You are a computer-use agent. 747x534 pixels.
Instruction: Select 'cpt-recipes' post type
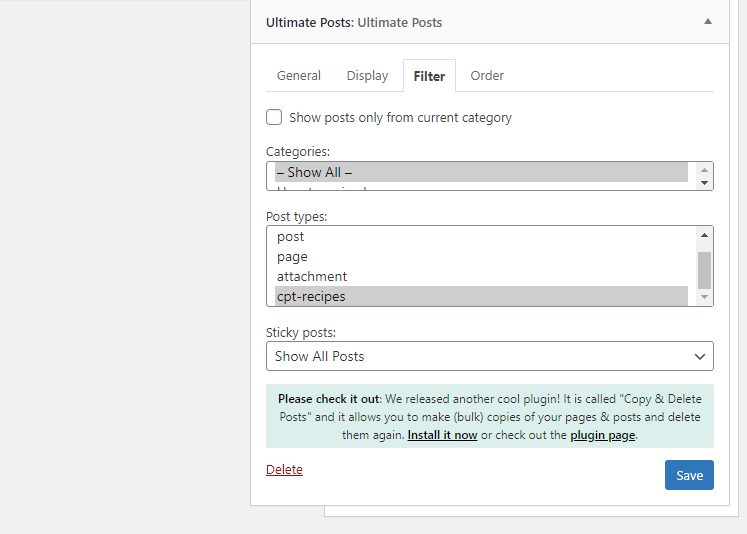482,296
